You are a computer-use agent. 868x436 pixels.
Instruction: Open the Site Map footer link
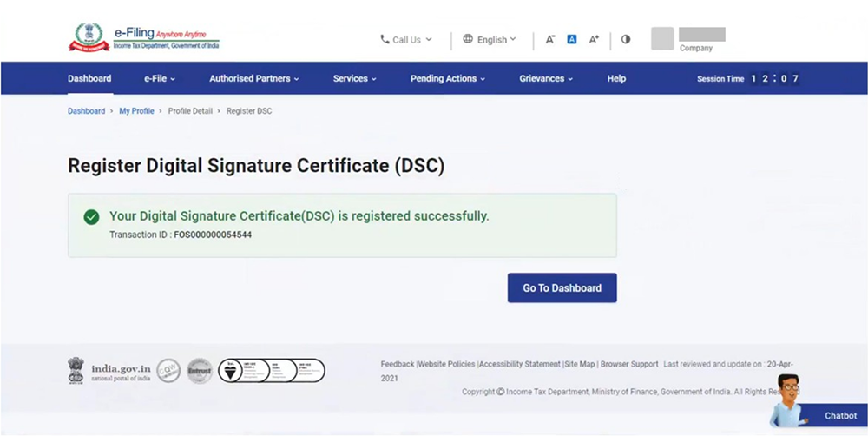tap(580, 364)
